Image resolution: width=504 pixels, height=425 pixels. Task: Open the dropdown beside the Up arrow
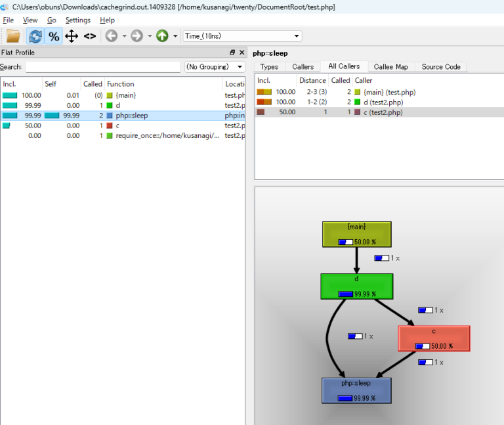coord(175,36)
